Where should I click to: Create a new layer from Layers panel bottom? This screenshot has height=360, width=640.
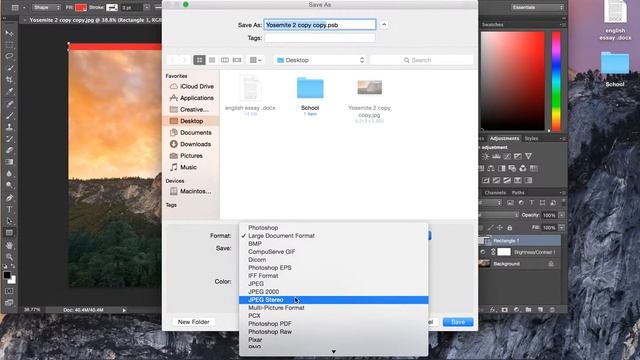click(540, 310)
